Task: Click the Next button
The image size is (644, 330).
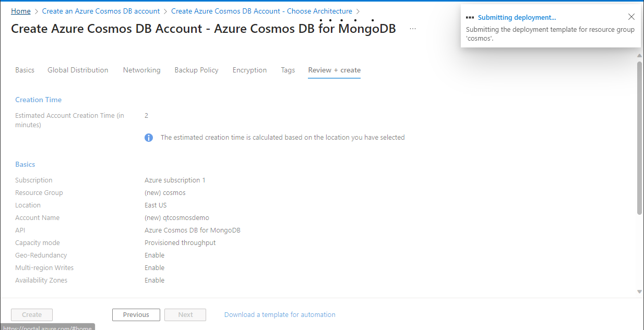Action: 185,315
